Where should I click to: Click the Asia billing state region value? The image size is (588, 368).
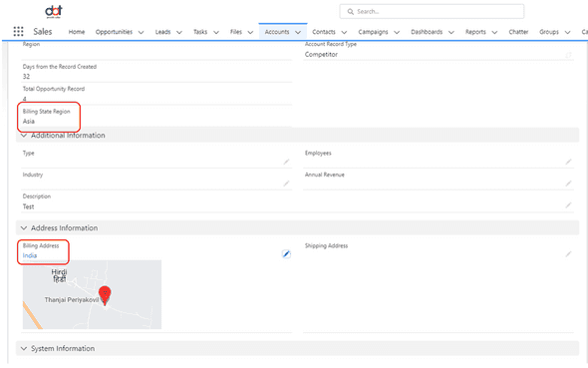point(29,121)
